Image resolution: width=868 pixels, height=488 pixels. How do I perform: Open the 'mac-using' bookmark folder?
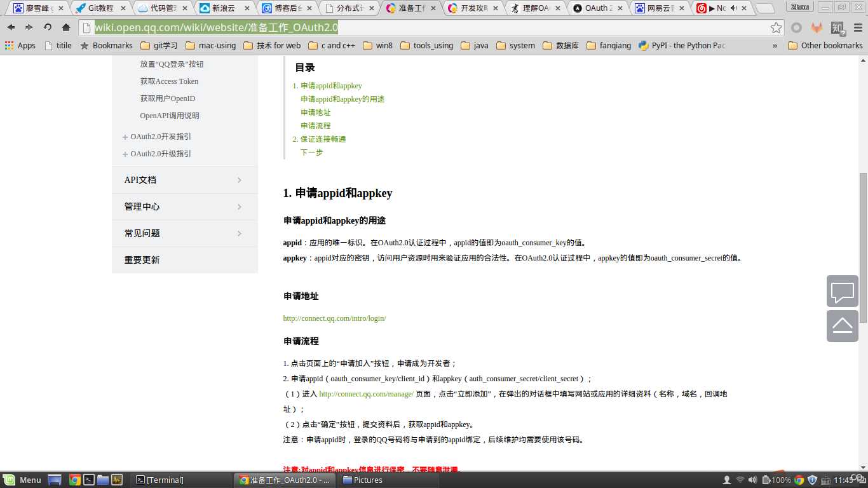click(x=210, y=45)
